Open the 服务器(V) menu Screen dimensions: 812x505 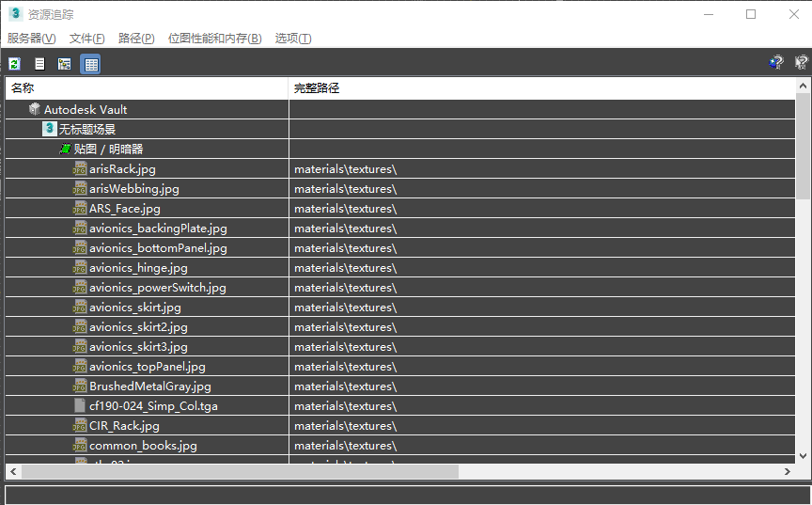[x=32, y=39]
